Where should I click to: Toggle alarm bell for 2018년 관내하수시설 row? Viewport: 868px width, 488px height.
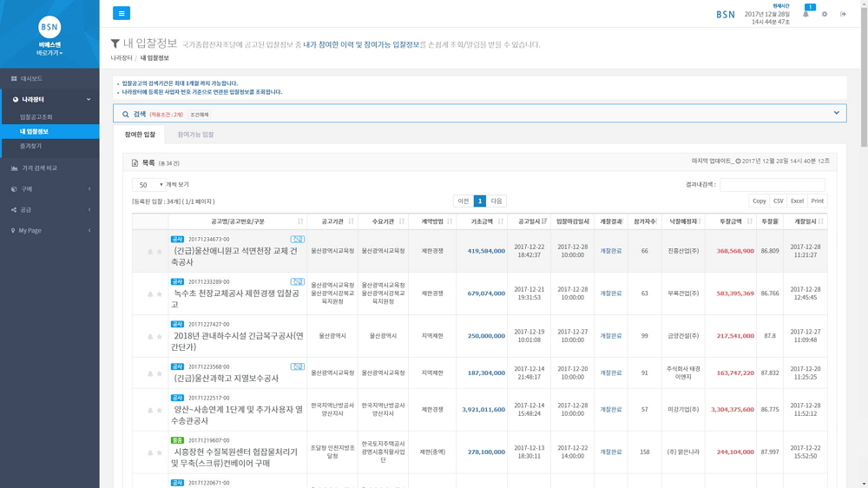[150, 337]
